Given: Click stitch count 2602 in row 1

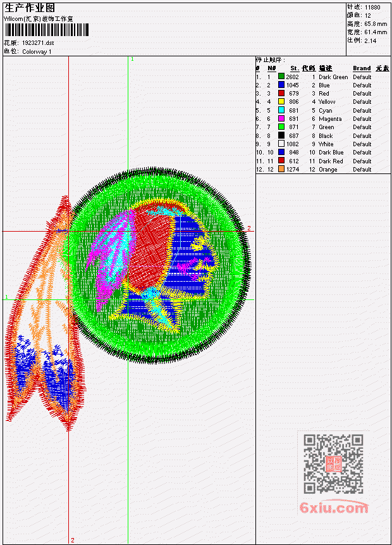Looking at the screenshot, I should pos(292,77).
